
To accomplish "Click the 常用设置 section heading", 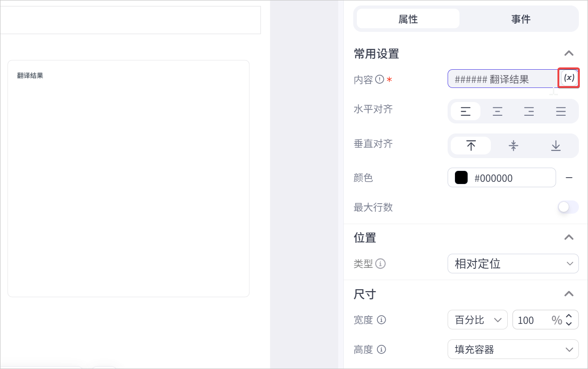I will (x=376, y=54).
